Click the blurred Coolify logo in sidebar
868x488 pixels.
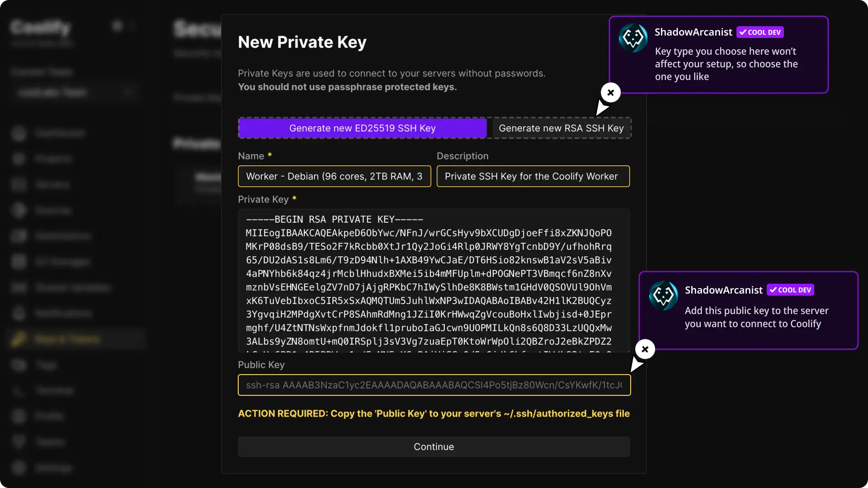pyautogui.click(x=41, y=28)
